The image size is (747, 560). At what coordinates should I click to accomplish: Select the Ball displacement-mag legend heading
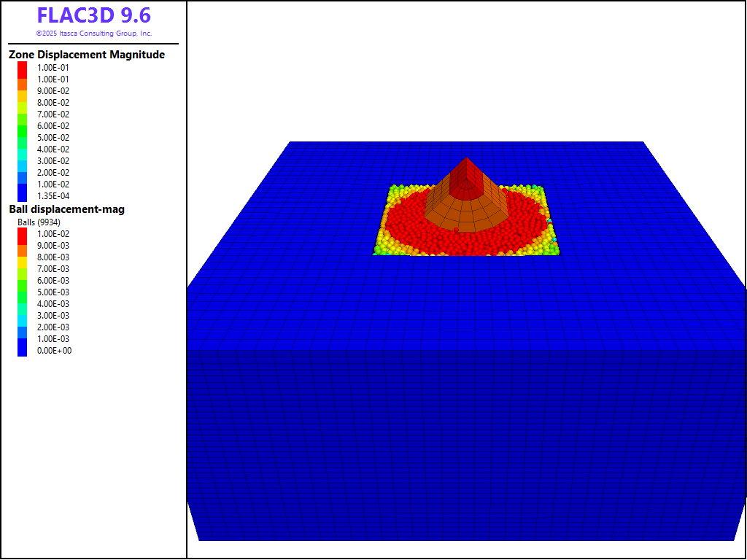pos(66,209)
